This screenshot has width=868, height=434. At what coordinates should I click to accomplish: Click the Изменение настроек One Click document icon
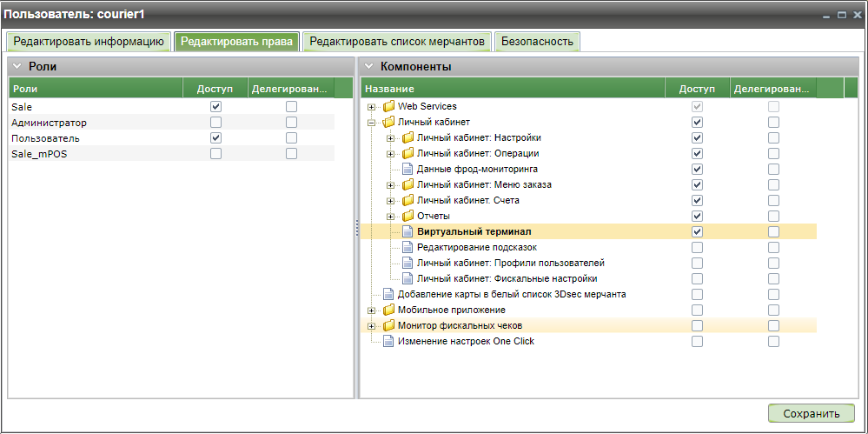pyautogui.click(x=388, y=341)
